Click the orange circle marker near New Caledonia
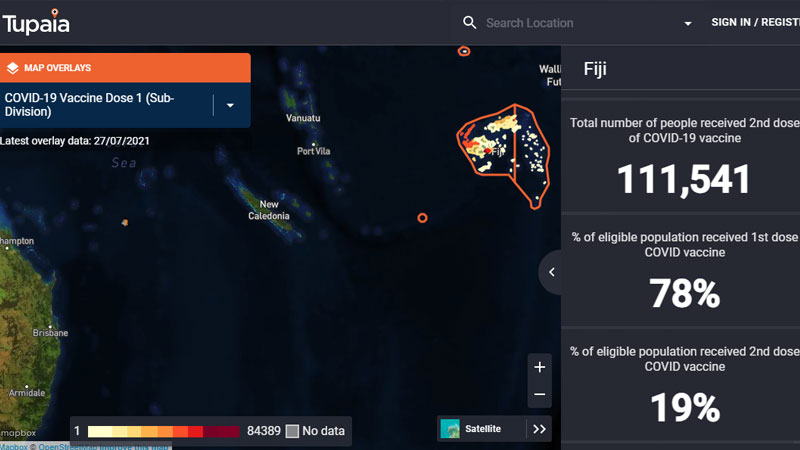Image resolution: width=800 pixels, height=450 pixels. [x=422, y=217]
